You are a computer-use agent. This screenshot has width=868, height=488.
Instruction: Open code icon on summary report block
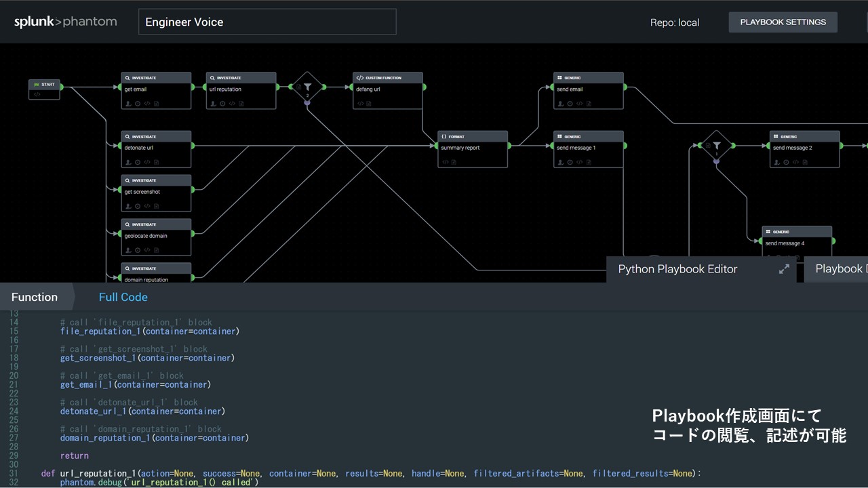[445, 162]
